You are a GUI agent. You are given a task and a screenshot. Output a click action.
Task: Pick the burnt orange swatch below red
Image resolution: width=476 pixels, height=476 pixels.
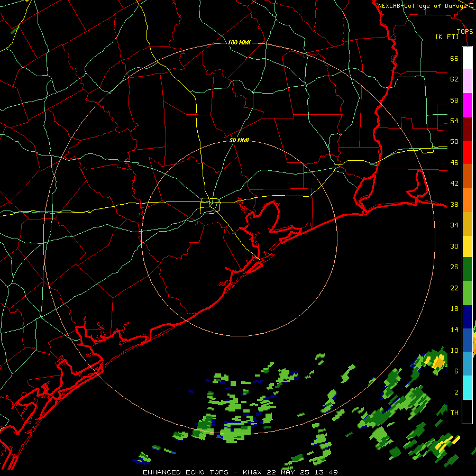pyautogui.click(x=467, y=176)
